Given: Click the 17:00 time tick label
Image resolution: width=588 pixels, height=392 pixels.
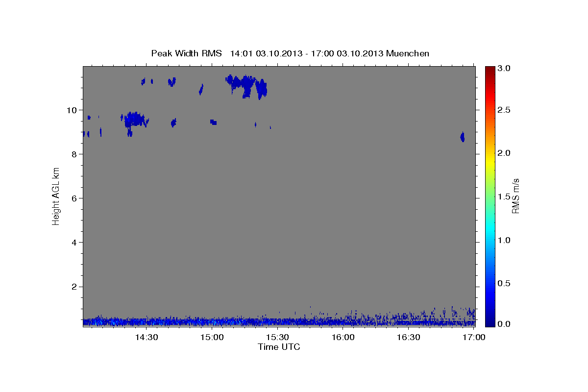Looking at the screenshot, I should 474,338.
